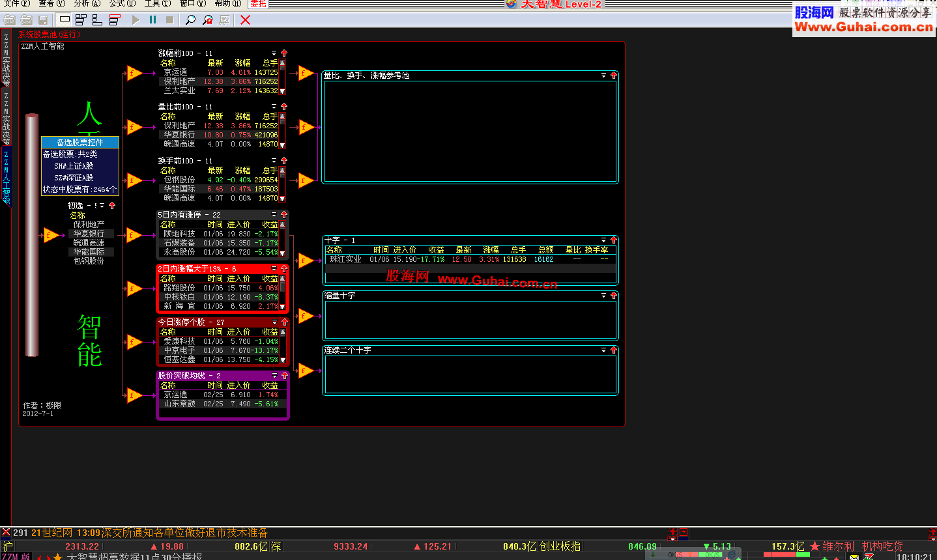Select 路翔股份 row in 2日内涨幅大于13% list
937x560 pixels.
click(x=219, y=287)
